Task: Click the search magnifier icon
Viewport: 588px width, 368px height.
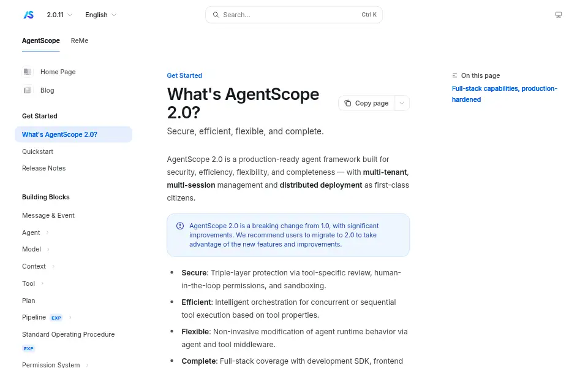Action: coord(216,15)
